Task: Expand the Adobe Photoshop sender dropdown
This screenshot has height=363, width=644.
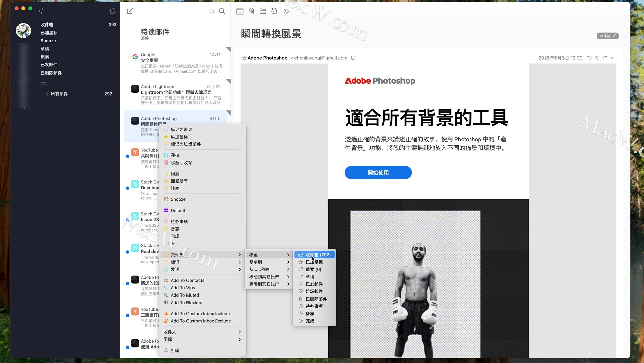Action: 291,58
